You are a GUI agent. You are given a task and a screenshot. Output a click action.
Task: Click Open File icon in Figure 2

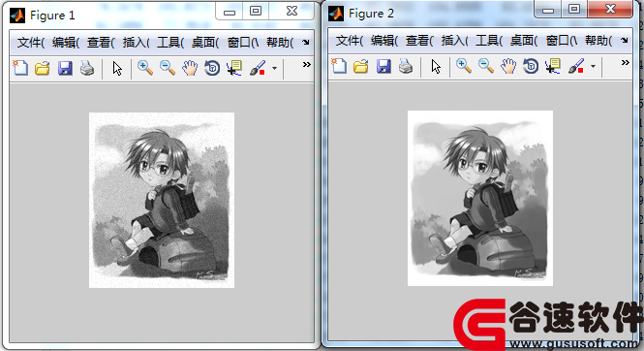click(360, 66)
